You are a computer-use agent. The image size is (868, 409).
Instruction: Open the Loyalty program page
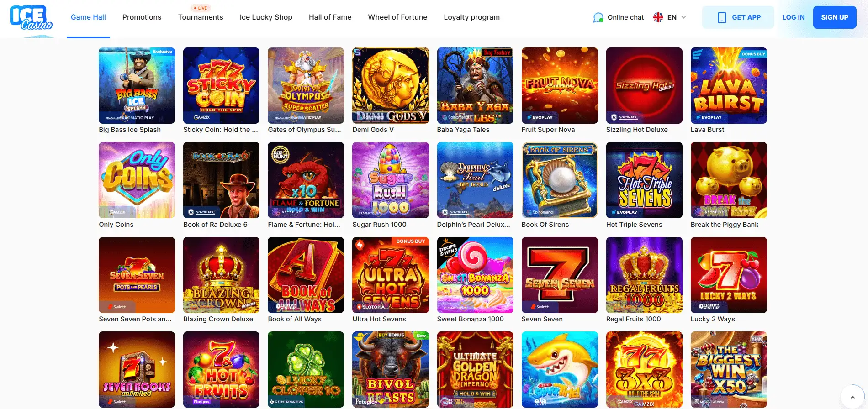(x=471, y=17)
